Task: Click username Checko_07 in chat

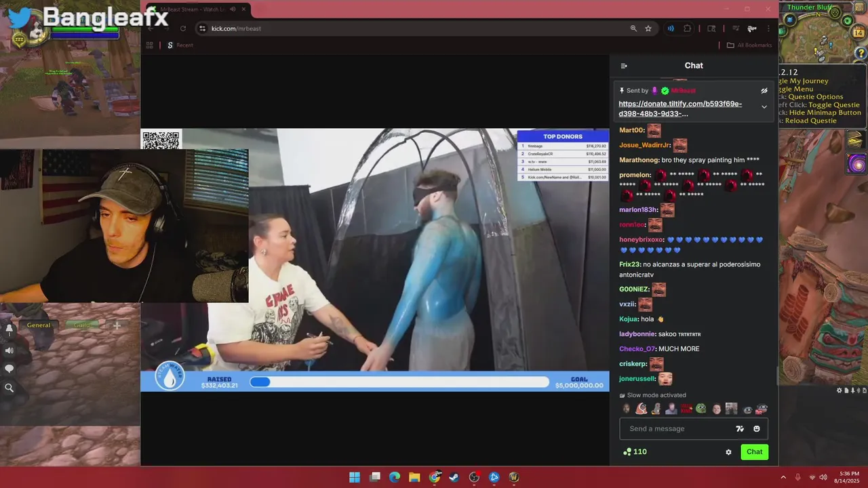Action: 637,349
